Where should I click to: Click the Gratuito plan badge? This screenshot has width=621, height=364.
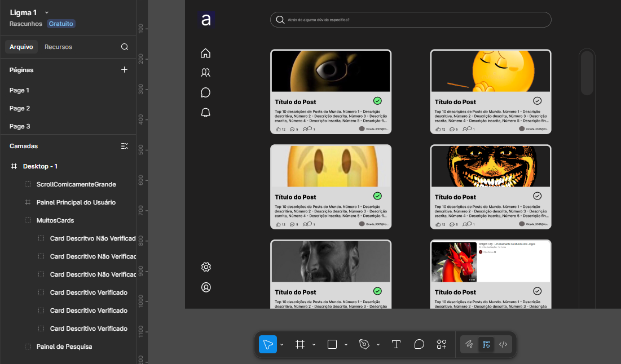tap(61, 24)
